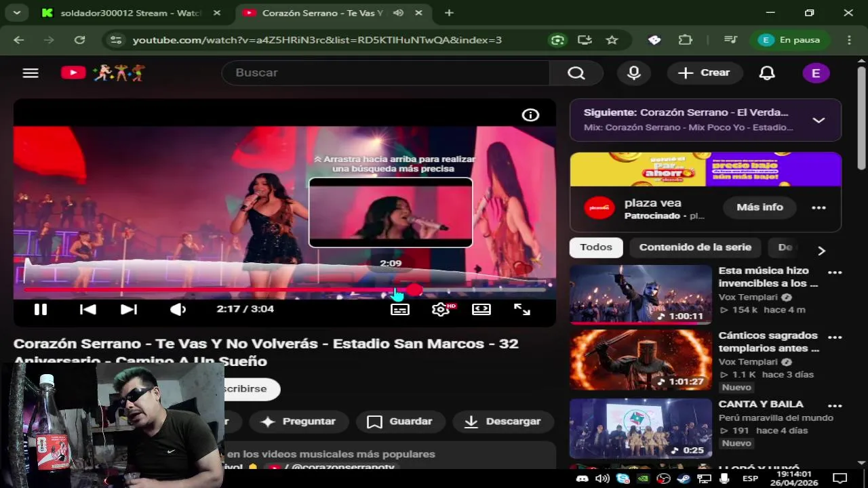The width and height of the screenshot is (868, 488).
Task: Open the plaza vea banner ad
Action: 705,169
